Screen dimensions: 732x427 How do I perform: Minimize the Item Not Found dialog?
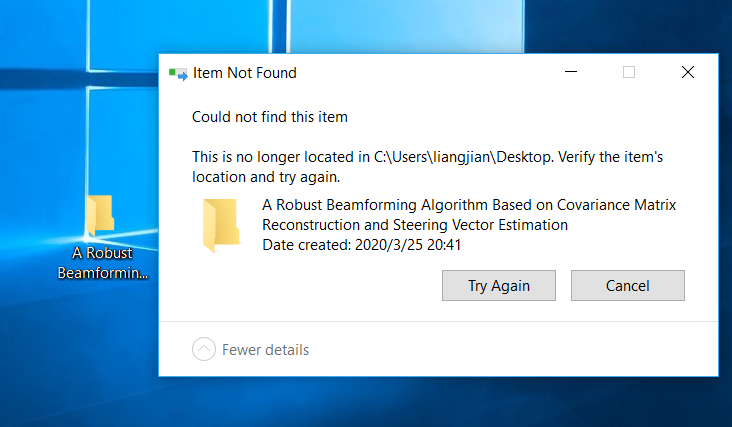click(x=571, y=72)
